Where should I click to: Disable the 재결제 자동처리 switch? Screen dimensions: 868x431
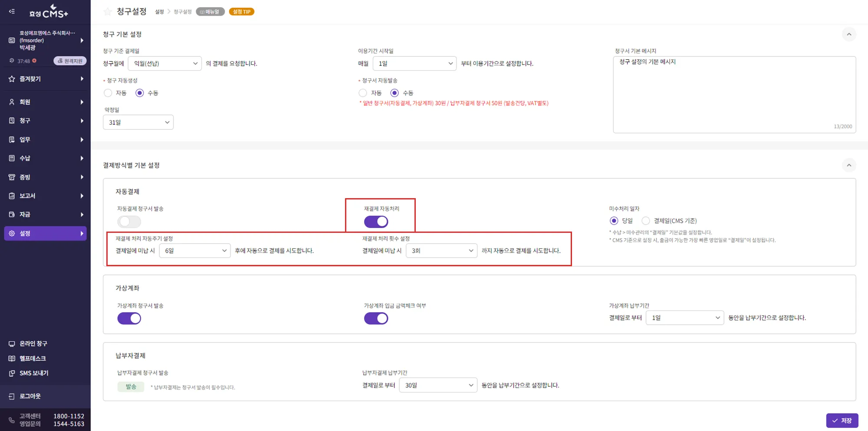pyautogui.click(x=376, y=222)
